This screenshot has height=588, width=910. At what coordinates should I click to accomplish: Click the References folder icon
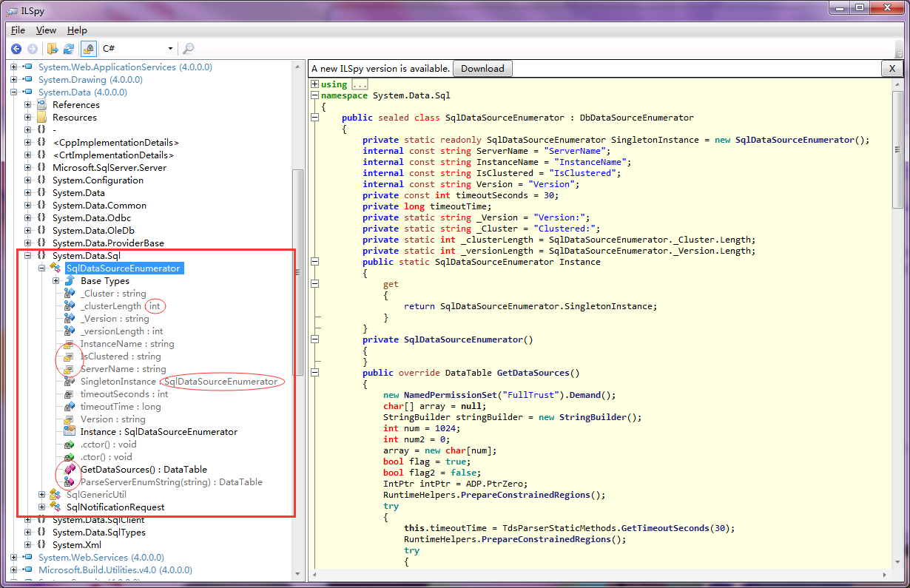(x=41, y=104)
